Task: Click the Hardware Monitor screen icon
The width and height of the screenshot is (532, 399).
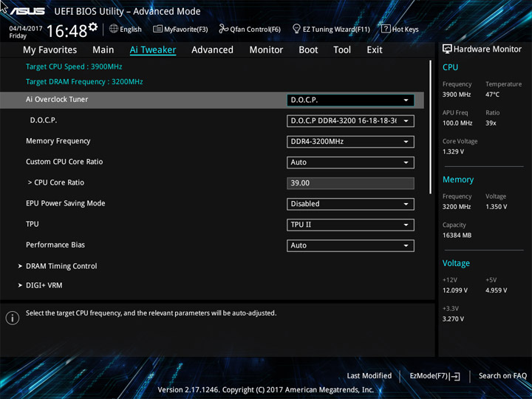Action: click(447, 50)
